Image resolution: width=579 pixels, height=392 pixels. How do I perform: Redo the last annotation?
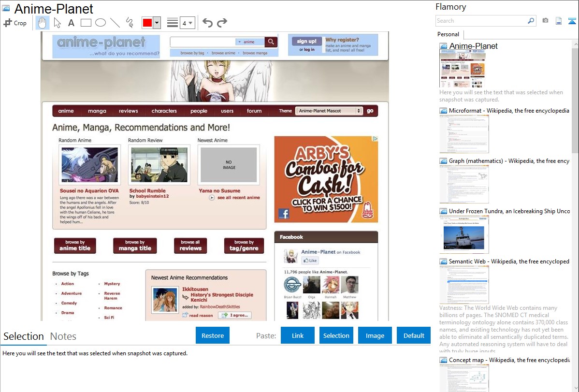pyautogui.click(x=222, y=23)
